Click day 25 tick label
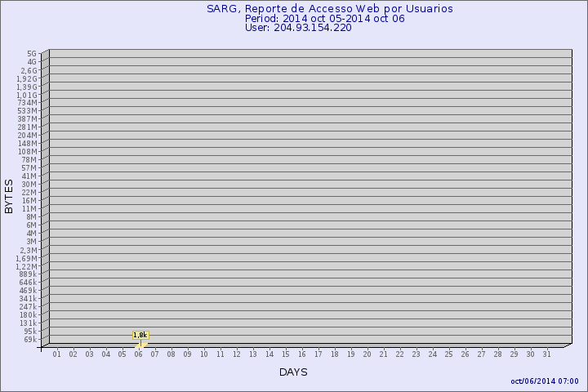588x392 pixels. 449,354
